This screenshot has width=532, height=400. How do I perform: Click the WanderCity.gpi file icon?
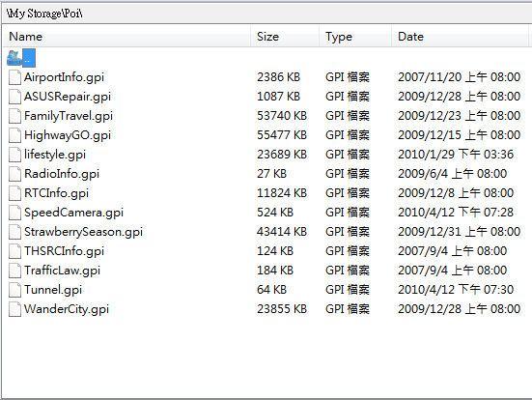pos(14,309)
